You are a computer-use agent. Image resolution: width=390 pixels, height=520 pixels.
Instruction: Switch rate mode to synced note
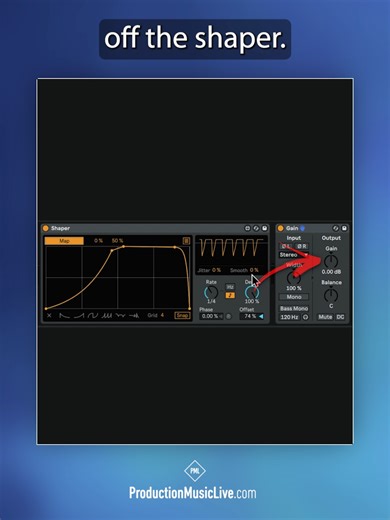point(230,295)
